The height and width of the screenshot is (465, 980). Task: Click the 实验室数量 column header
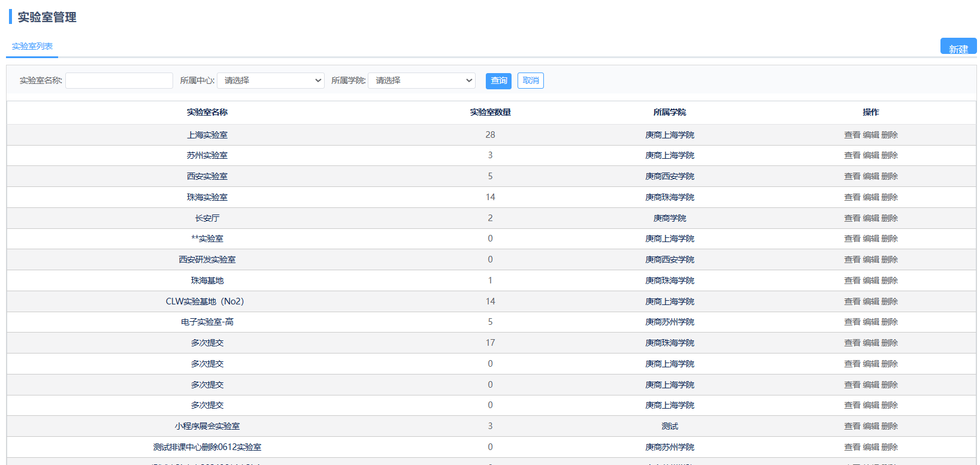click(490, 112)
